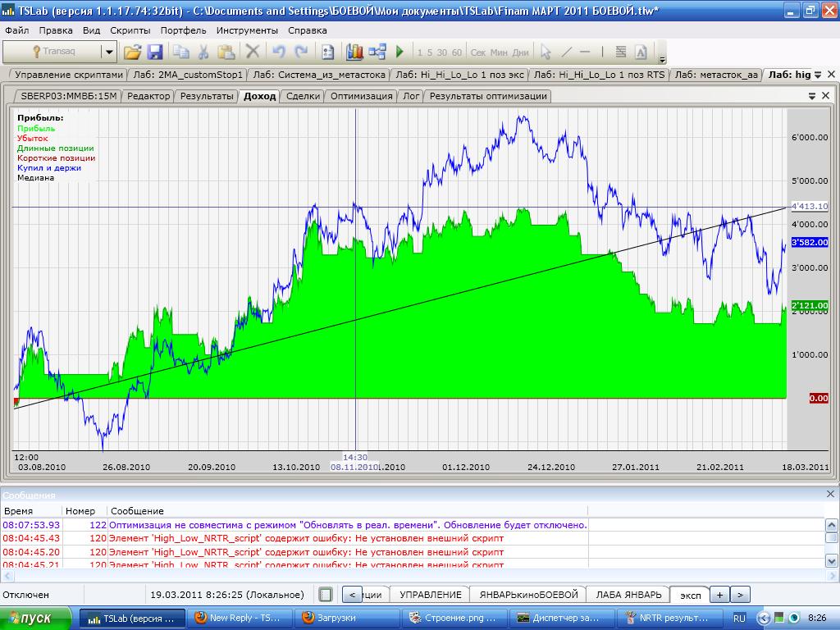Image resolution: width=840 pixels, height=630 pixels.
Task: Click the block diagram scheme icon
Action: (x=377, y=52)
